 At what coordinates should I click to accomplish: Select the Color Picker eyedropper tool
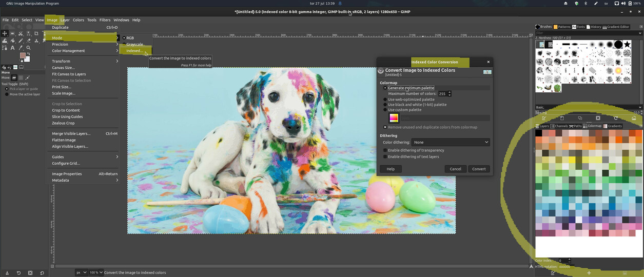[x=21, y=48]
